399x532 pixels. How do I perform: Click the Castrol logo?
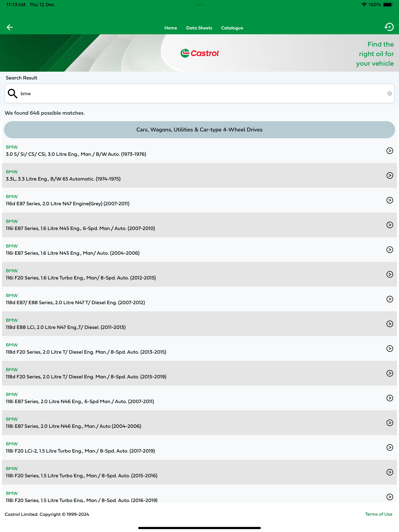199,53
